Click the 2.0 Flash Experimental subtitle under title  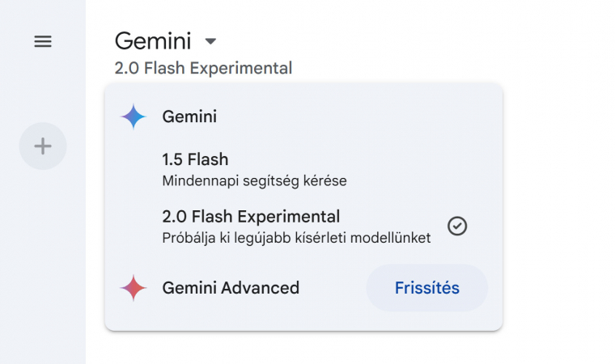click(203, 68)
